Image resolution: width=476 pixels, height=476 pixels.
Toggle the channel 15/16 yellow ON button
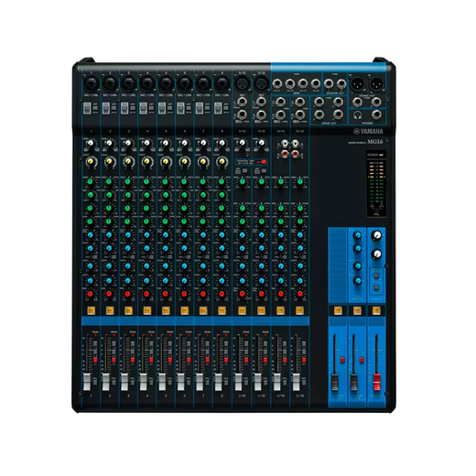click(x=299, y=310)
